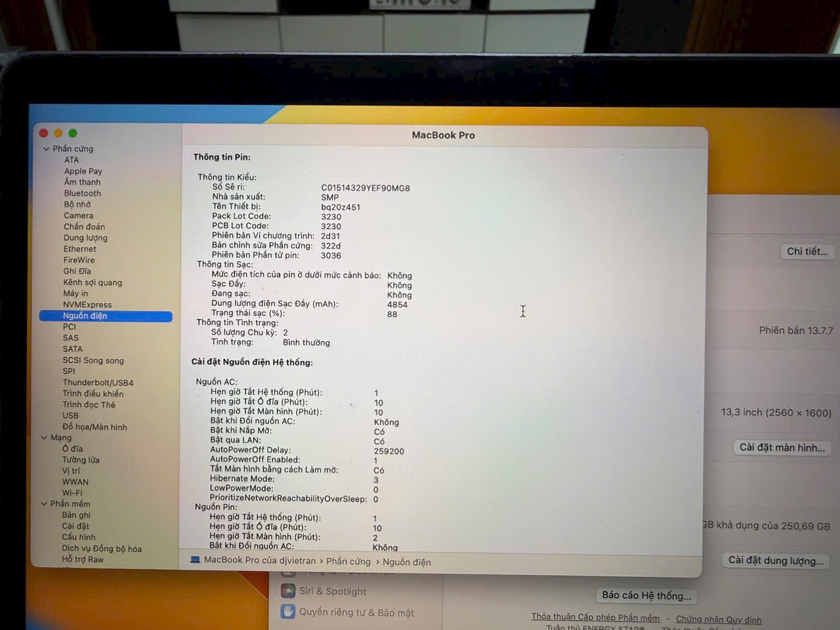Select Trình điều khiển in the sidebar
This screenshot has width=840, height=630.
93,394
